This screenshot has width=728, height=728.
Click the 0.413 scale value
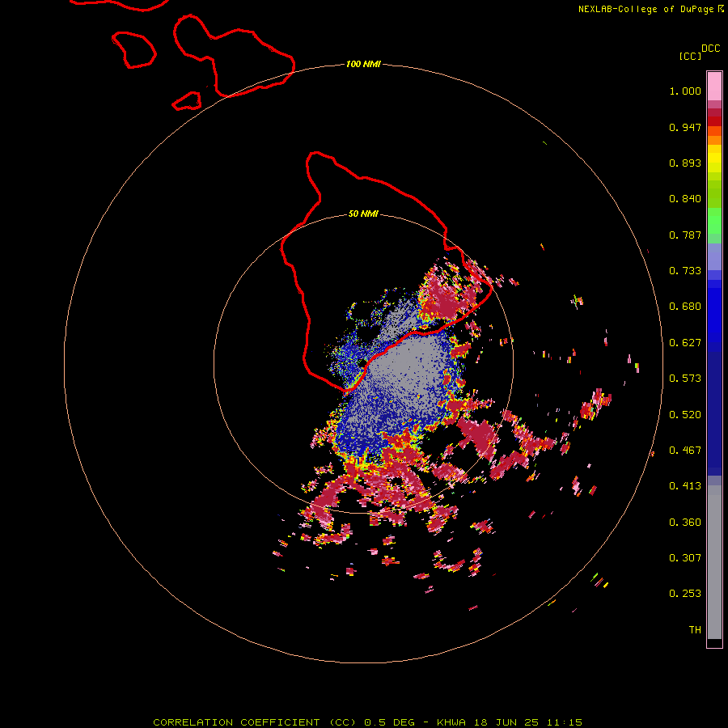click(685, 486)
